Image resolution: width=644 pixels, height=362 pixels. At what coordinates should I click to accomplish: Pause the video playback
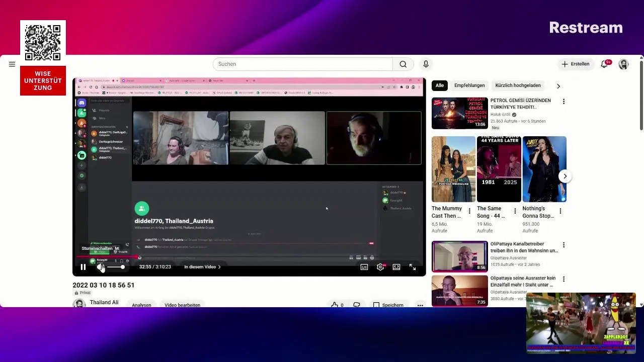pyautogui.click(x=84, y=267)
